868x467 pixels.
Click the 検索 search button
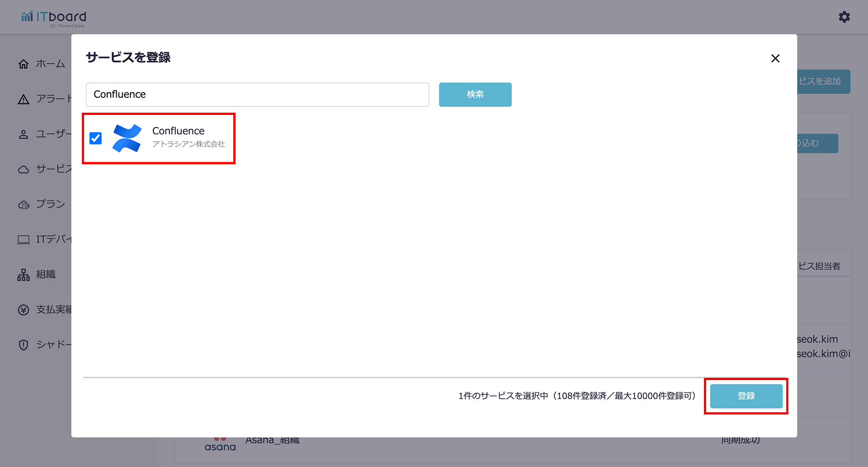click(x=475, y=95)
